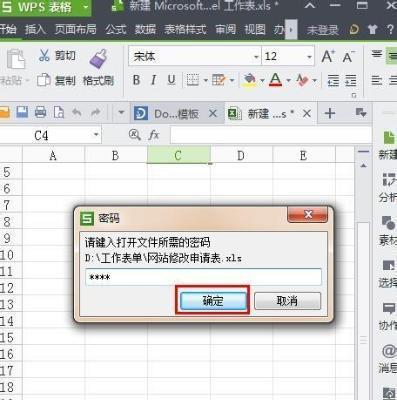Open the font size 12 dropdown
This screenshot has height=400, width=397.
pyautogui.click(x=309, y=57)
